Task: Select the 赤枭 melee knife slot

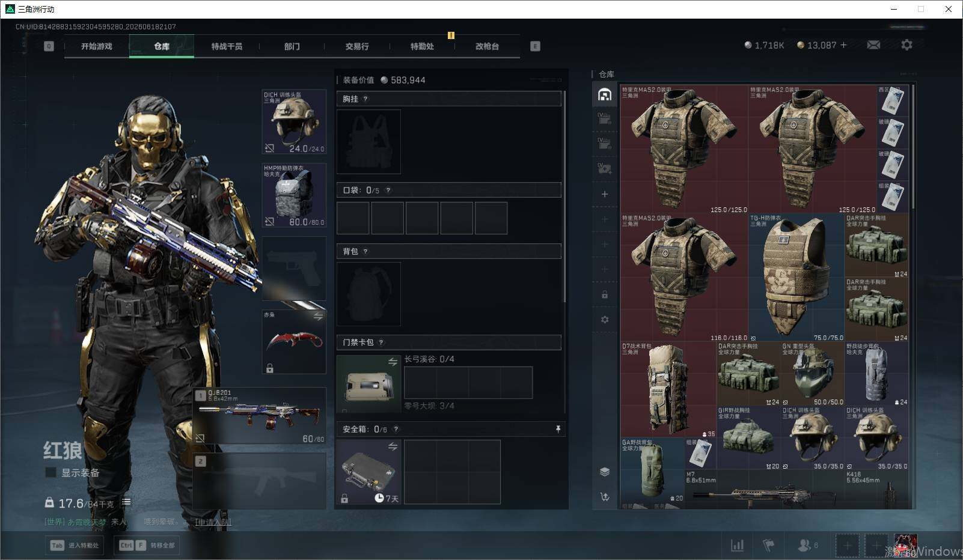Action: [295, 342]
